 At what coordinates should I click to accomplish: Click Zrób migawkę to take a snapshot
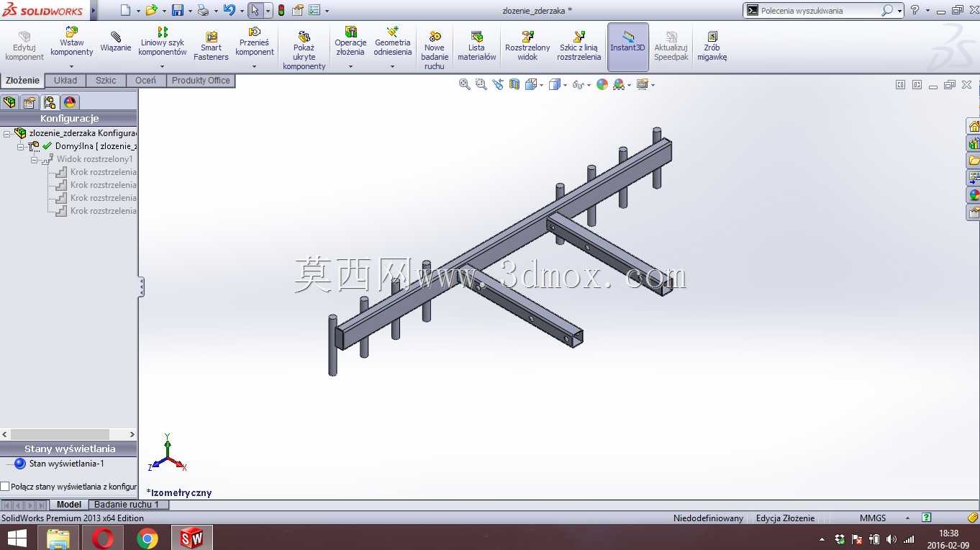point(712,46)
